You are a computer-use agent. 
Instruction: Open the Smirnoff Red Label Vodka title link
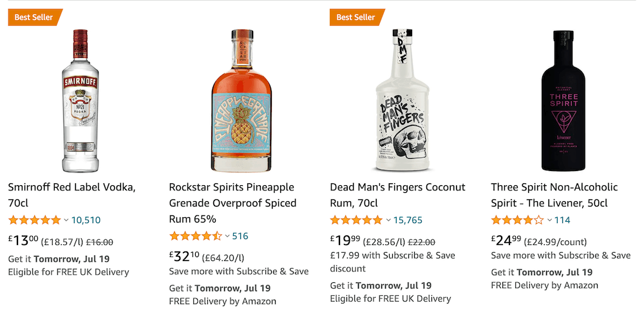71,195
